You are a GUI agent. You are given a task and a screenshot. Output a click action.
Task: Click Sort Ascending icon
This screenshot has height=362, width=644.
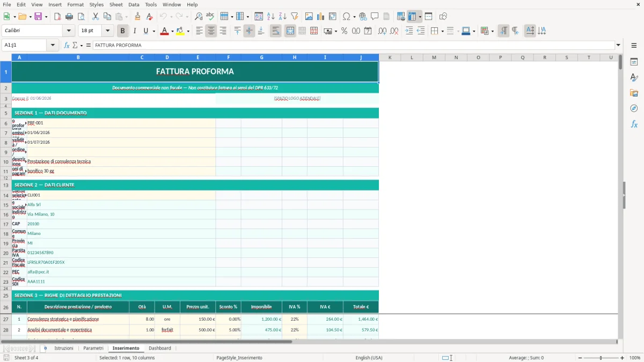(x=270, y=17)
